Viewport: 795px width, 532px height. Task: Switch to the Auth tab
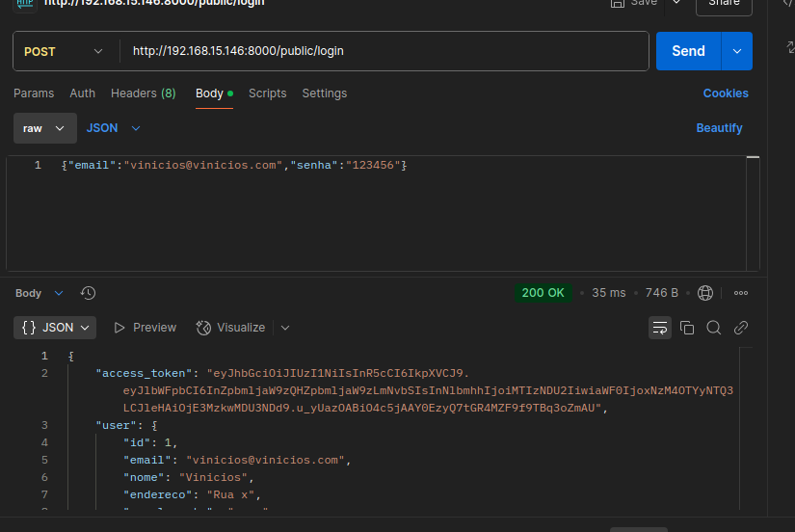pyautogui.click(x=83, y=93)
